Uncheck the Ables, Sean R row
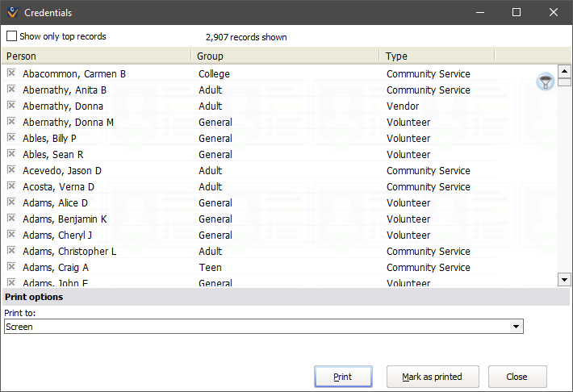573x392 pixels. click(11, 153)
